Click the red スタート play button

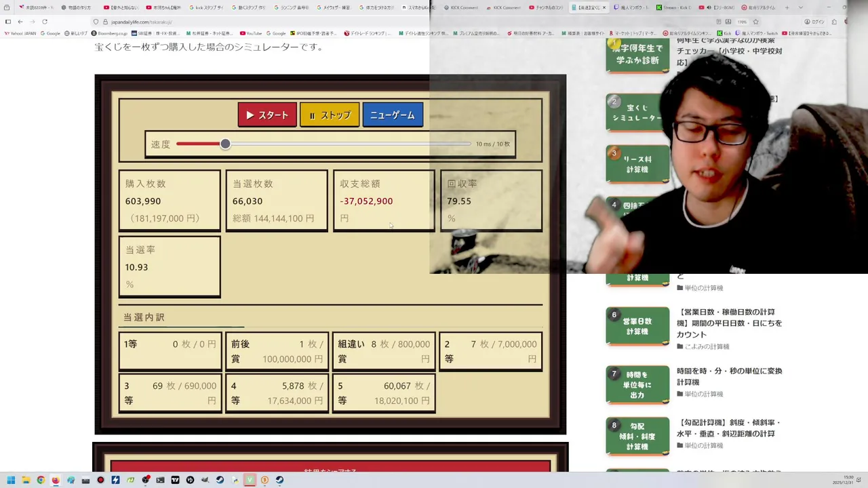tap(267, 115)
